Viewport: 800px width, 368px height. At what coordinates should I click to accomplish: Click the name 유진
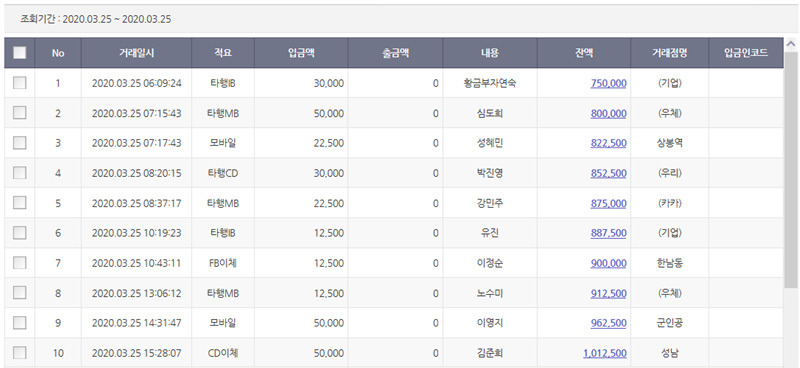click(x=490, y=233)
